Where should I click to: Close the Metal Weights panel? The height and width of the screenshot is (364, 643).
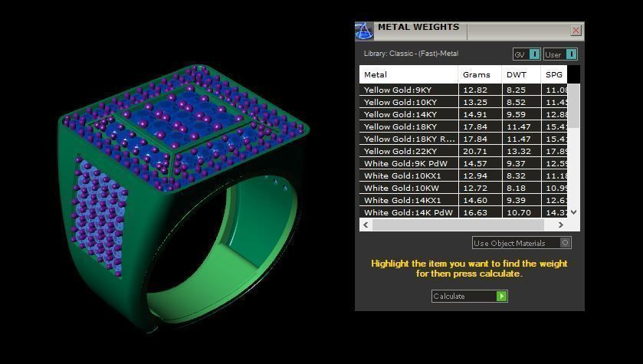(x=576, y=31)
